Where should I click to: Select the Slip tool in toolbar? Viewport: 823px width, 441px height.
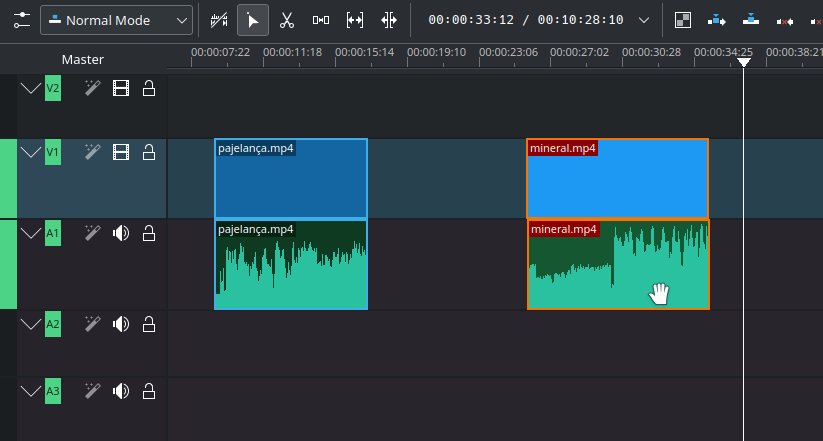[x=355, y=20]
